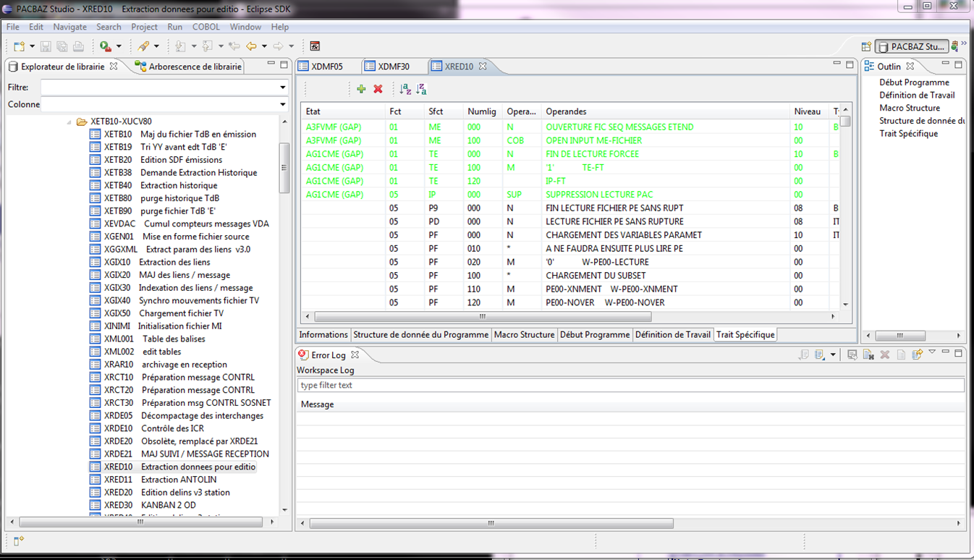Sort lines ascending with the a-z icon

pyautogui.click(x=405, y=89)
